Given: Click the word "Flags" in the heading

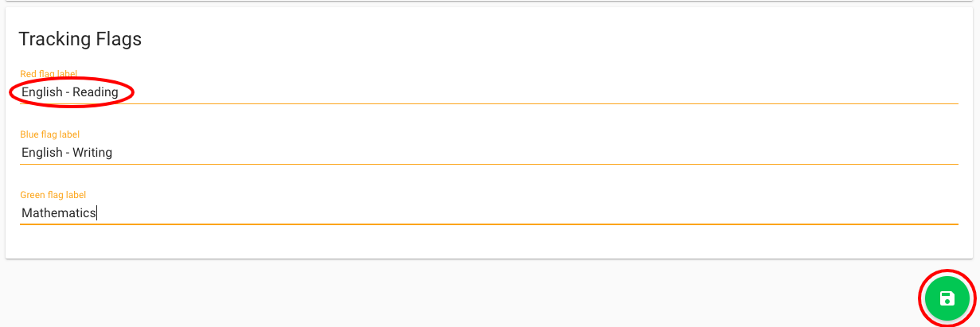Looking at the screenshot, I should (119, 39).
